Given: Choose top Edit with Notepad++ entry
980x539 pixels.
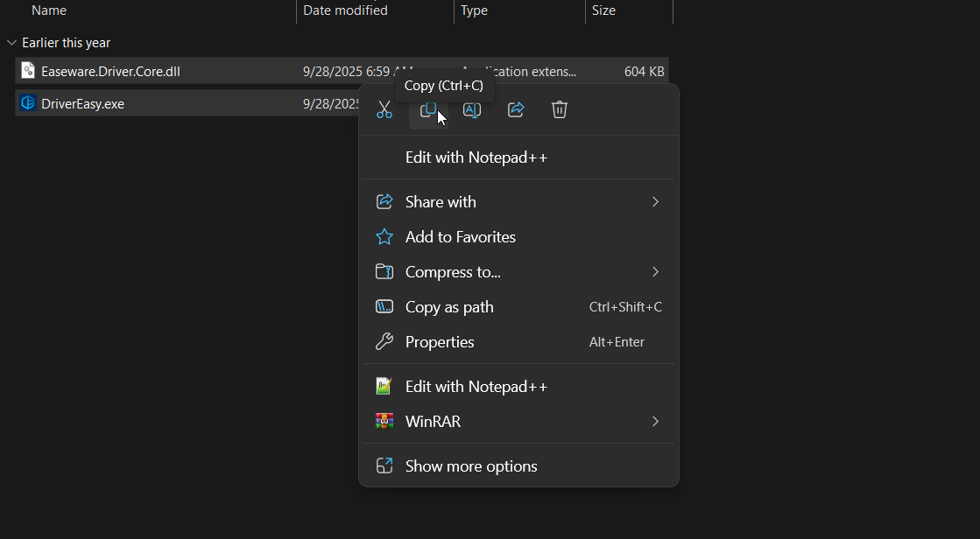Looking at the screenshot, I should pos(518,157).
